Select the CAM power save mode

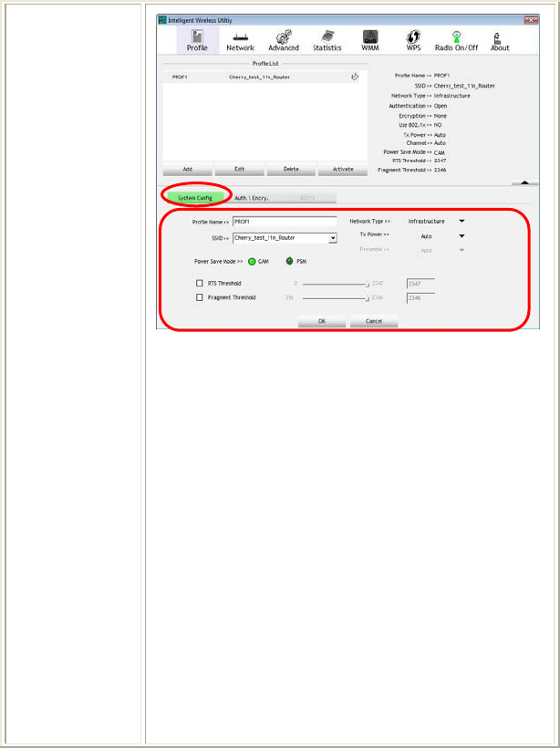click(x=252, y=262)
